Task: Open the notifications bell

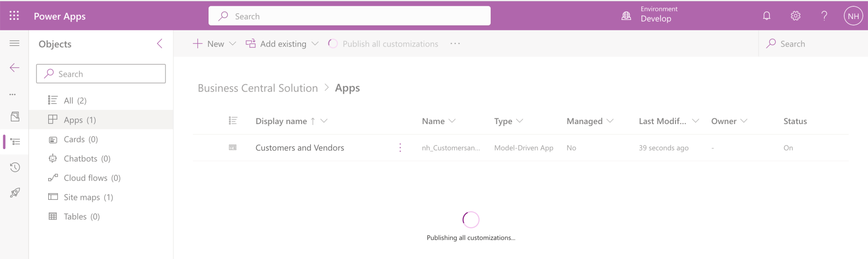Action: pos(767,16)
